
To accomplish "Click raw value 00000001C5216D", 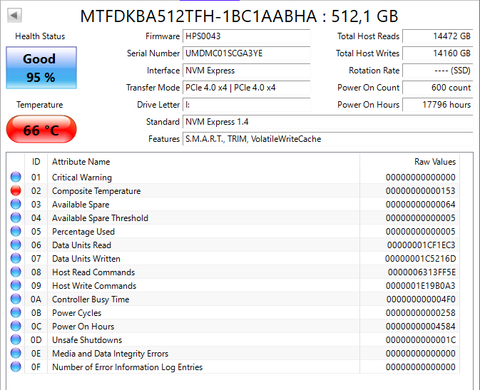I will pyautogui.click(x=421, y=259).
